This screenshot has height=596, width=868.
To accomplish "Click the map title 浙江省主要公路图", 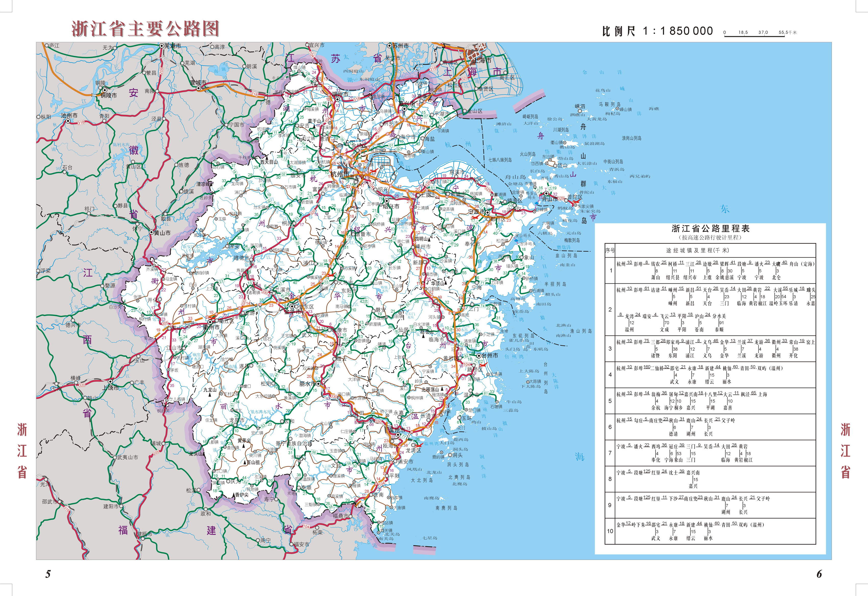I will click(x=145, y=29).
